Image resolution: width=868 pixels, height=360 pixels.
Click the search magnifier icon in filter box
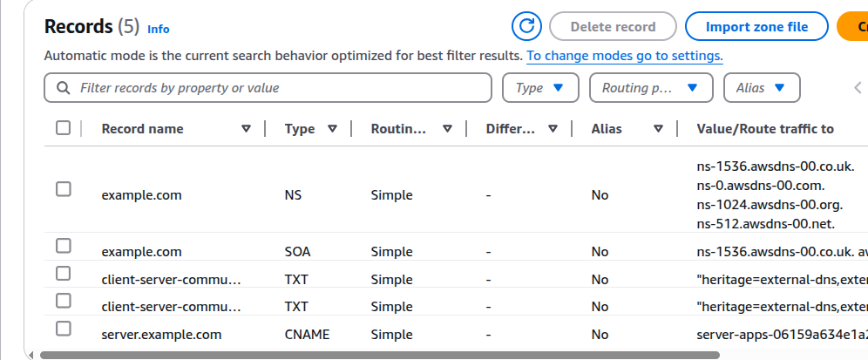[63, 88]
